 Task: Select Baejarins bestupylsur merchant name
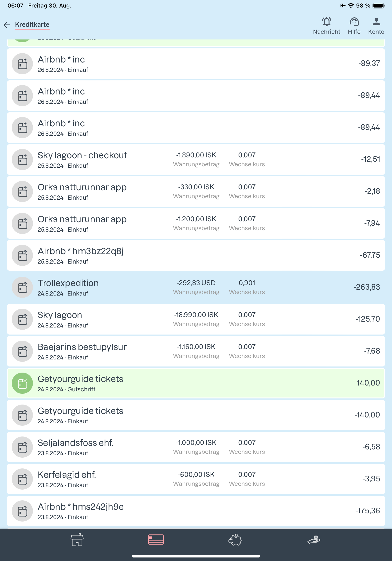(x=82, y=347)
